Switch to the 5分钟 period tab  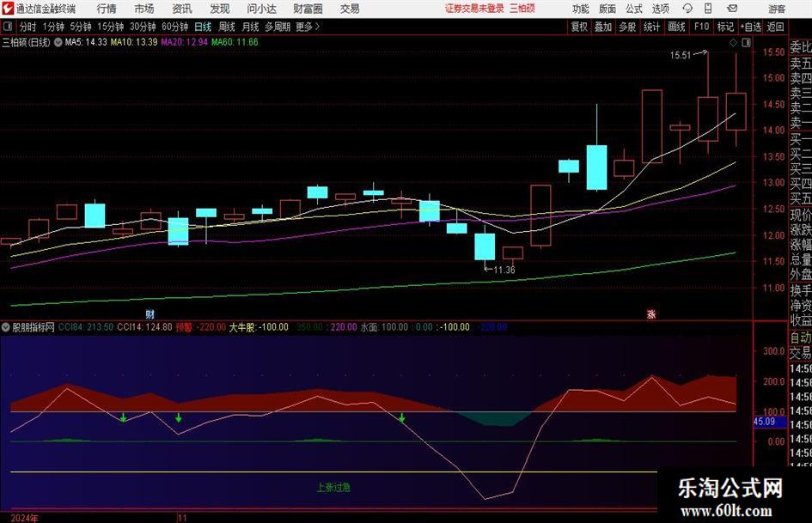[81, 27]
